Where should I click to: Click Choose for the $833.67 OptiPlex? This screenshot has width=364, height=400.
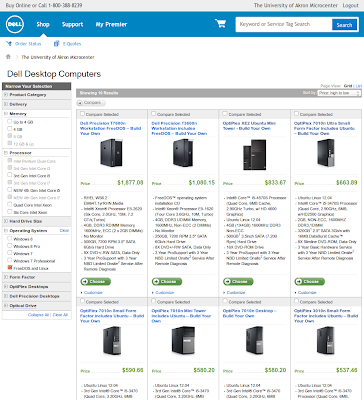click(238, 282)
